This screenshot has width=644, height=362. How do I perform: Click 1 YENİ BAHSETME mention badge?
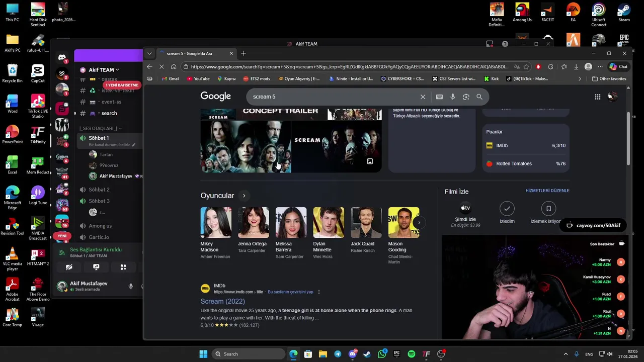(121, 85)
